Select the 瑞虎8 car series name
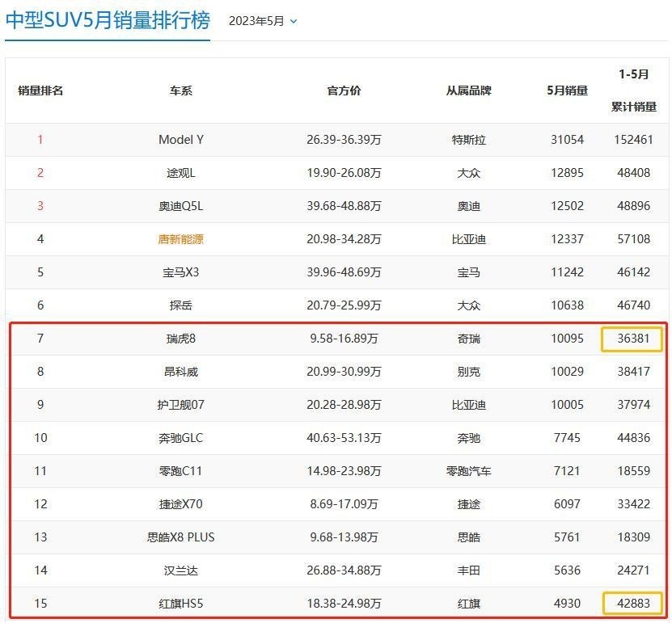 [x=181, y=339]
